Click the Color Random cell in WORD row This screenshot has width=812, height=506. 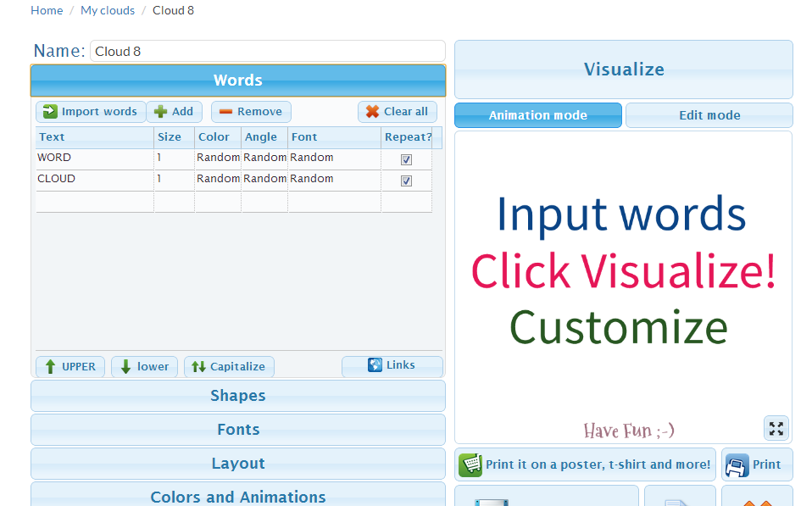coord(218,159)
